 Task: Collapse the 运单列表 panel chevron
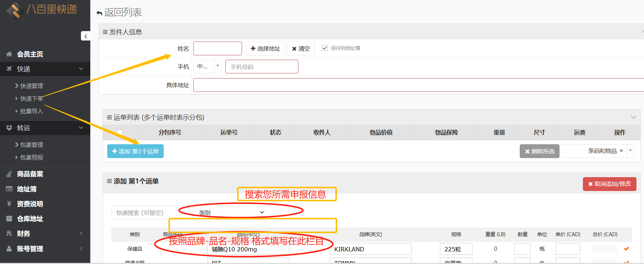(633, 117)
